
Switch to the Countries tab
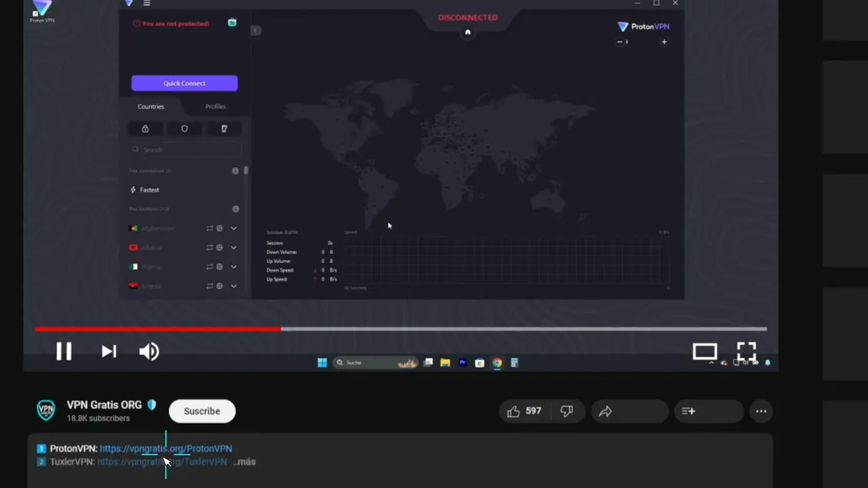151,106
